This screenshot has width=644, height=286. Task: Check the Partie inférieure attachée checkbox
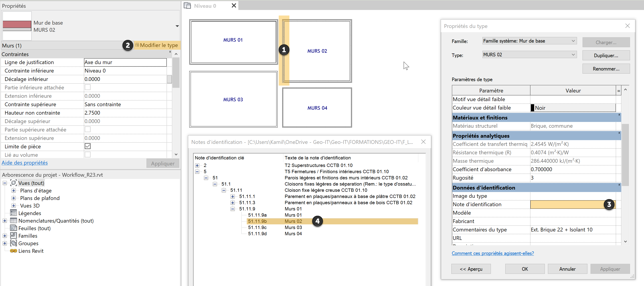(x=87, y=87)
